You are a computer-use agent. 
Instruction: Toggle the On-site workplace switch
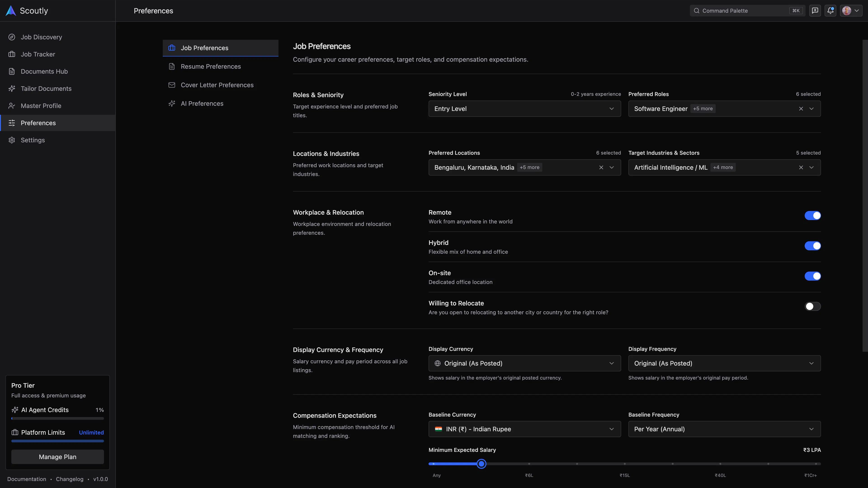[x=812, y=276]
